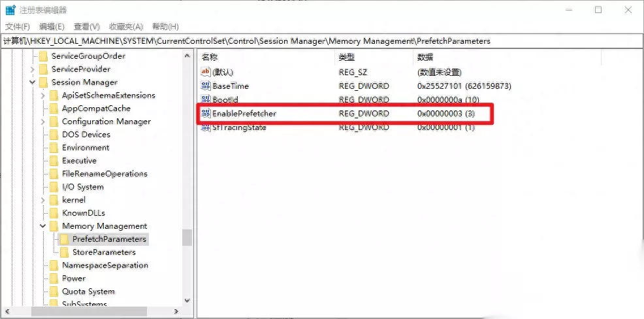Collapse the Session Manager key
644x319 pixels.
coord(33,82)
